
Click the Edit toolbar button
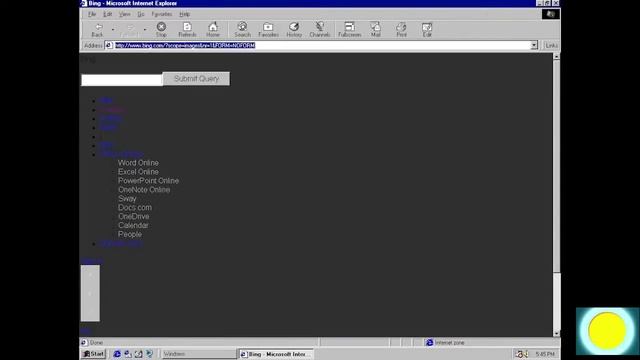[x=427, y=30]
